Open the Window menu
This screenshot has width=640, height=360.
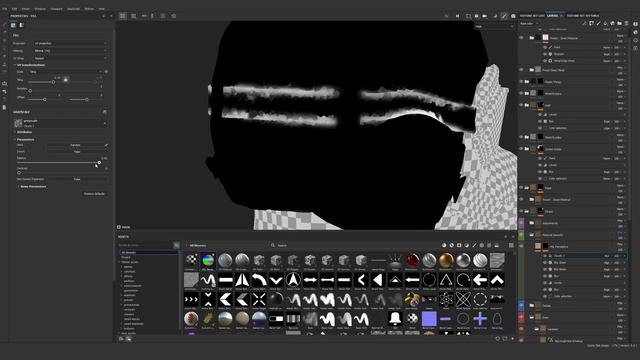pos(40,9)
